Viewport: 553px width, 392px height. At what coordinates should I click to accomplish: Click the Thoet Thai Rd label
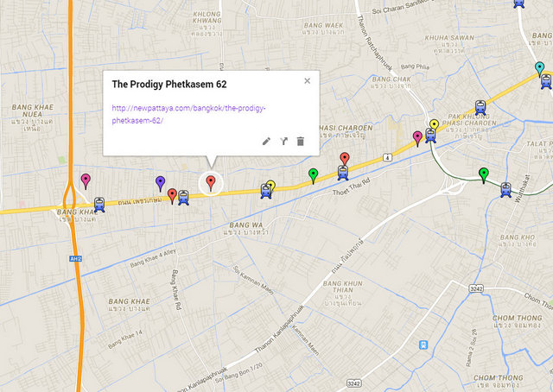pos(352,187)
